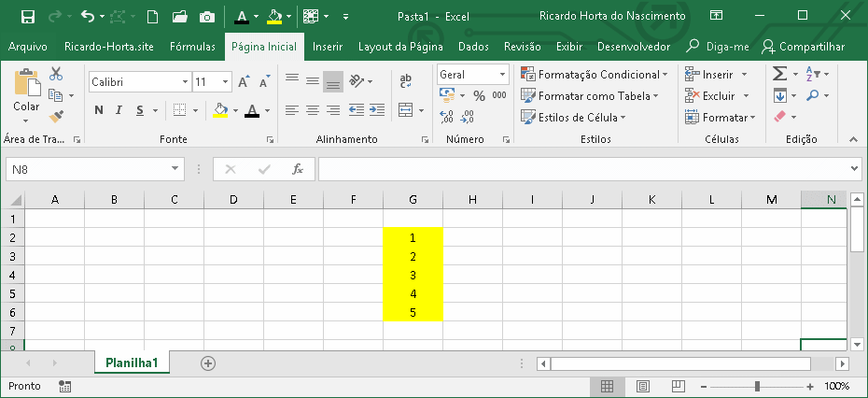Viewport: 868px width, 398px height.
Task: Open Find and Select magnifier
Action: [812, 95]
